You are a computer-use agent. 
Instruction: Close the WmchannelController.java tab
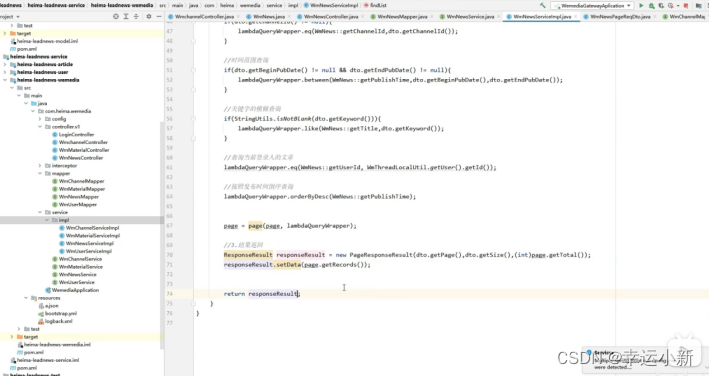[238, 17]
